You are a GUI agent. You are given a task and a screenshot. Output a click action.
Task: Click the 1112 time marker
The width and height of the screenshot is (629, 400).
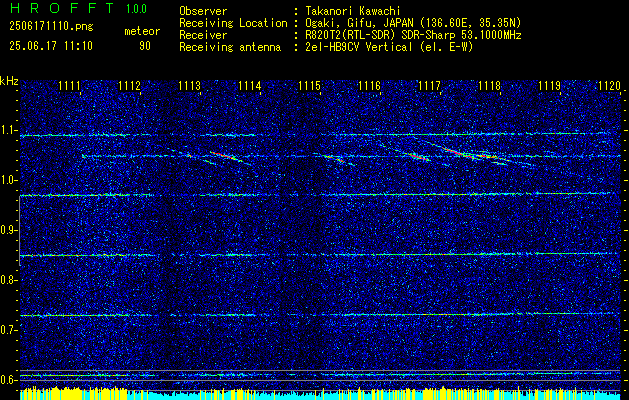point(129,86)
